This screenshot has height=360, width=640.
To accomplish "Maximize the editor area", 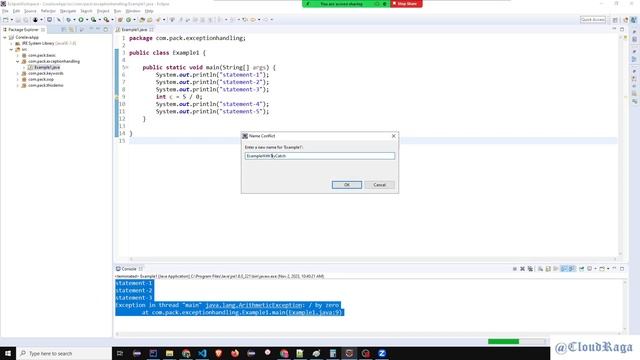I will 622,29.
